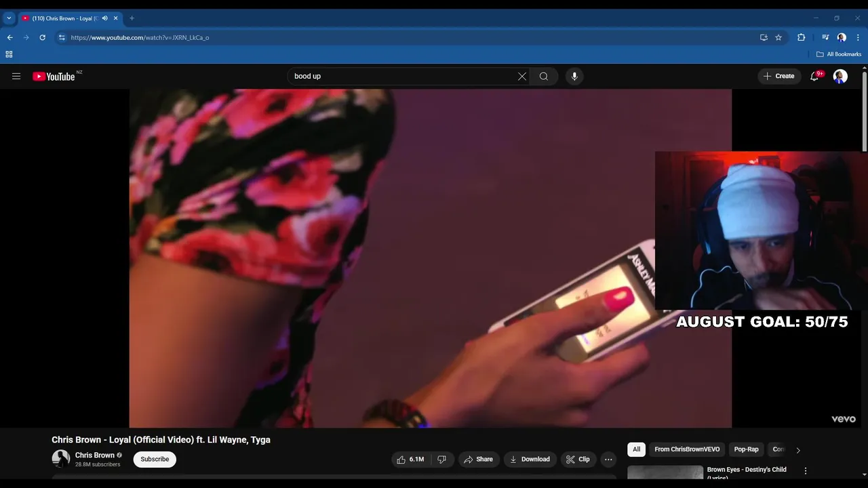Select the From ChrisBrownVEVO chip

click(687, 449)
